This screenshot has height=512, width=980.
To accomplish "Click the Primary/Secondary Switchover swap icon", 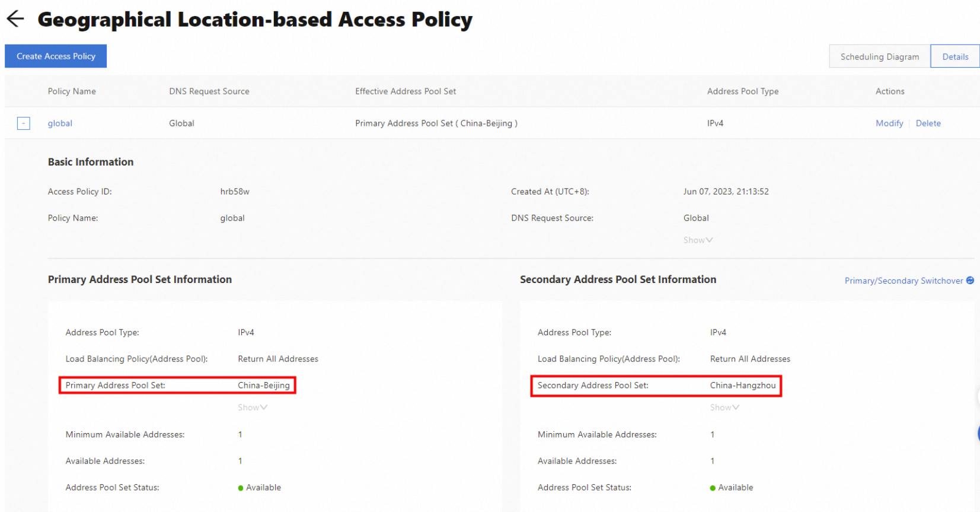I will coord(970,281).
